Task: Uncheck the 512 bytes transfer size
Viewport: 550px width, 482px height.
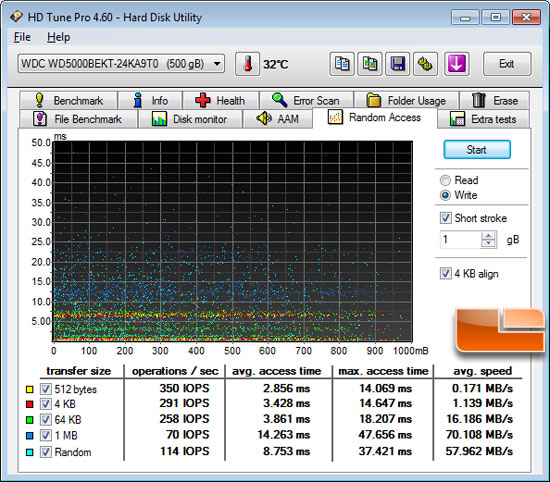Action: 45,389
